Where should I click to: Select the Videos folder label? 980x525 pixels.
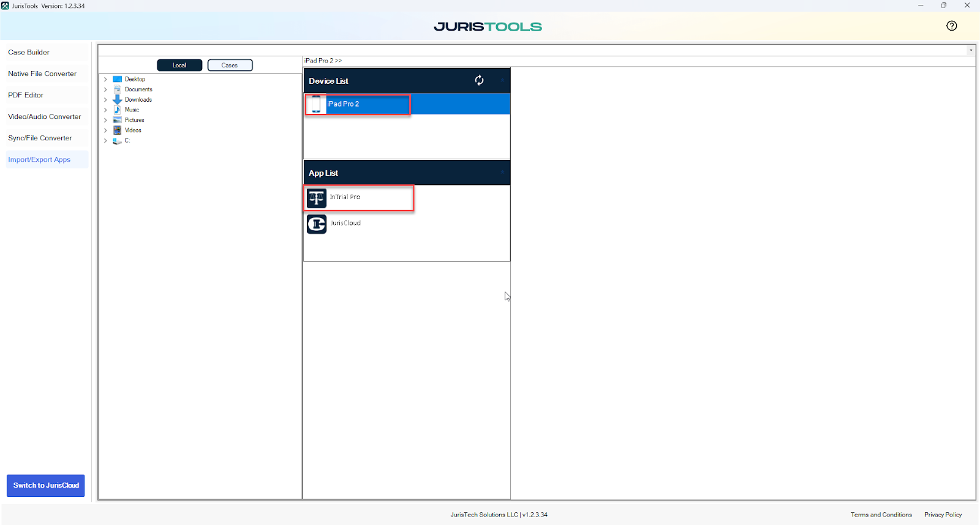coord(133,130)
